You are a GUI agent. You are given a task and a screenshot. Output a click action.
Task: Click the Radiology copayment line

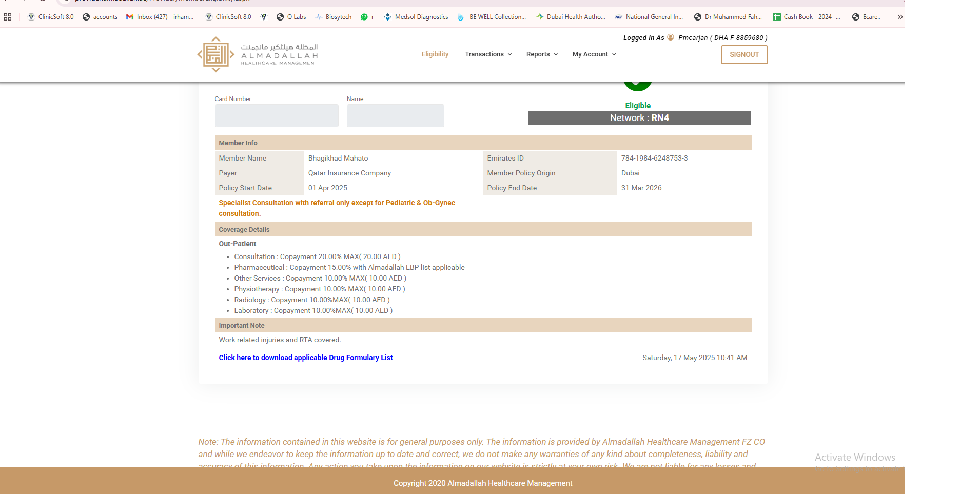(312, 300)
